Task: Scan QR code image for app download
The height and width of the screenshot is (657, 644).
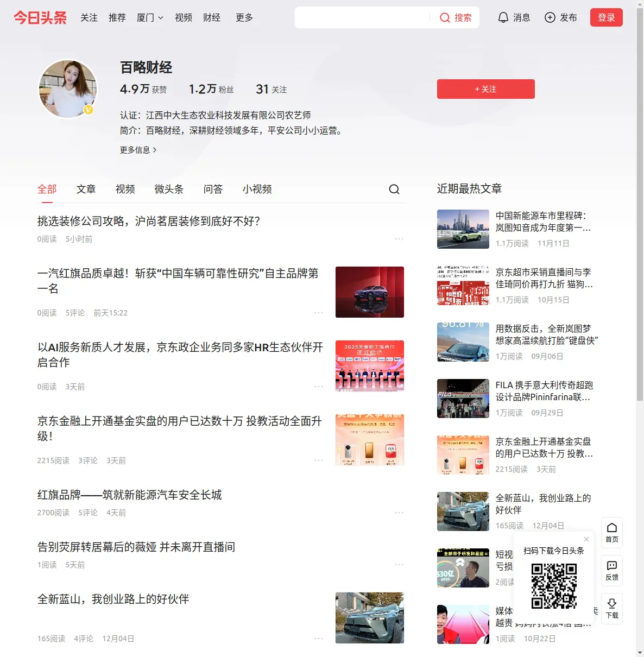Action: coord(554,586)
